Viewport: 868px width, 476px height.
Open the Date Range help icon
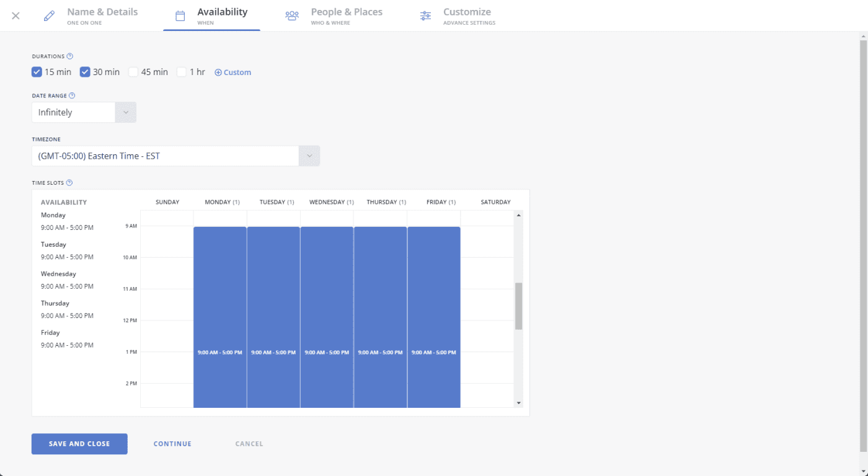72,95
